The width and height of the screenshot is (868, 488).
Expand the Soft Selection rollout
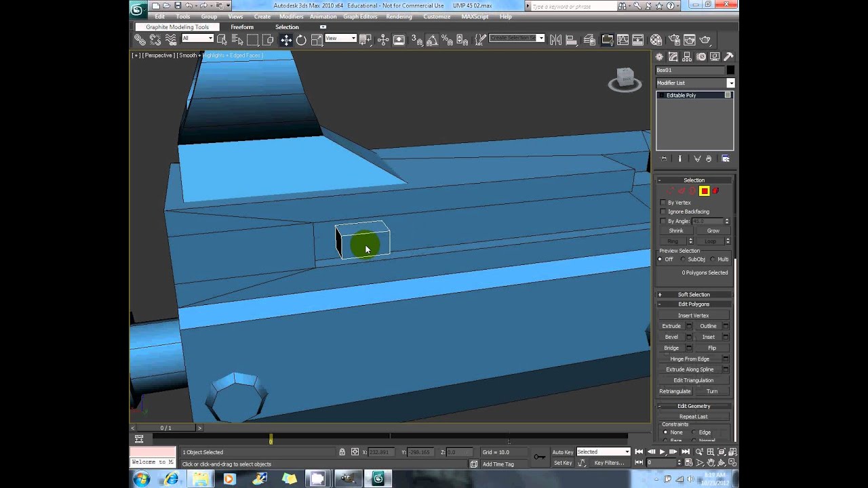694,294
